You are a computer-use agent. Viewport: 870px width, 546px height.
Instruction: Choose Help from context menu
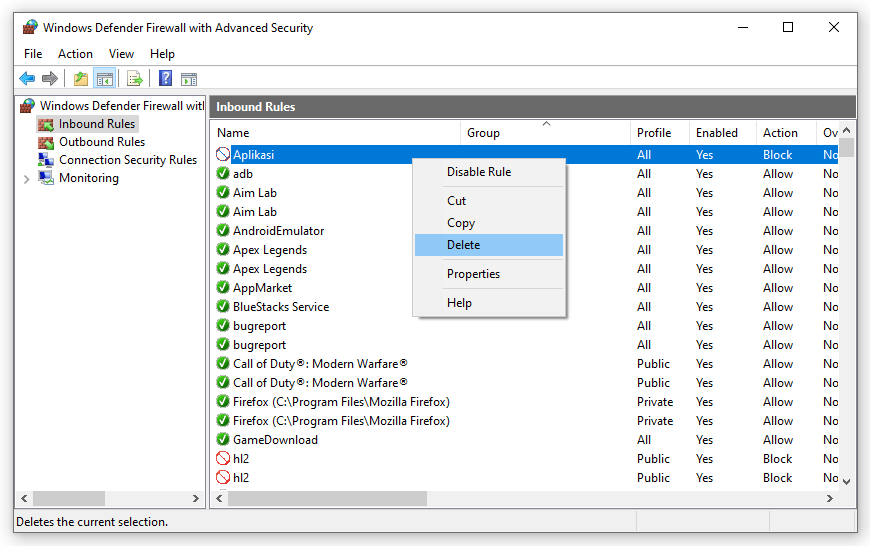pyautogui.click(x=489, y=303)
